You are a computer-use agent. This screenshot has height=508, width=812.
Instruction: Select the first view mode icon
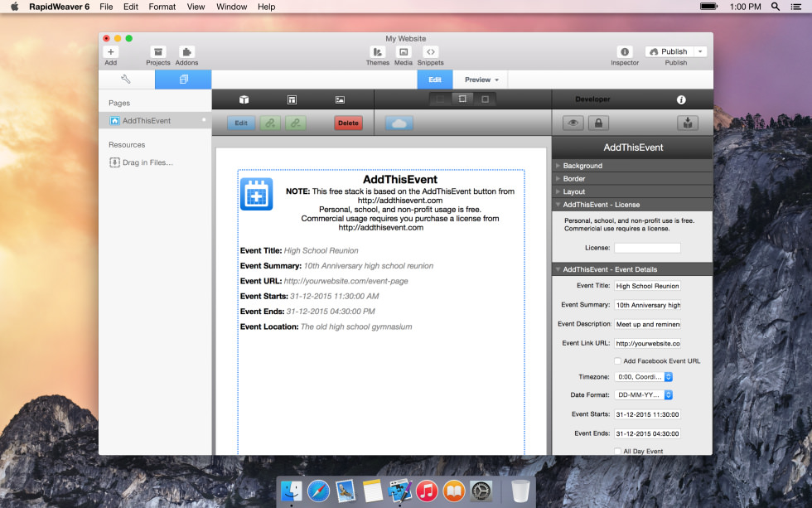point(440,99)
